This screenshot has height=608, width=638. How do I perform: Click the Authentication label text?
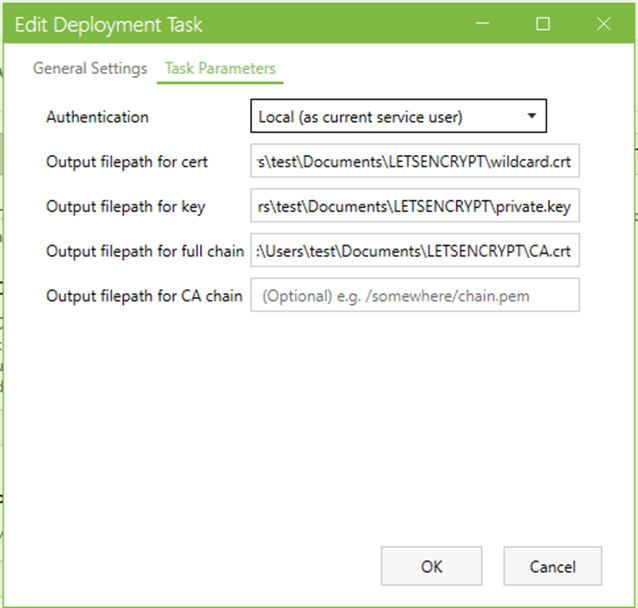pos(97,117)
